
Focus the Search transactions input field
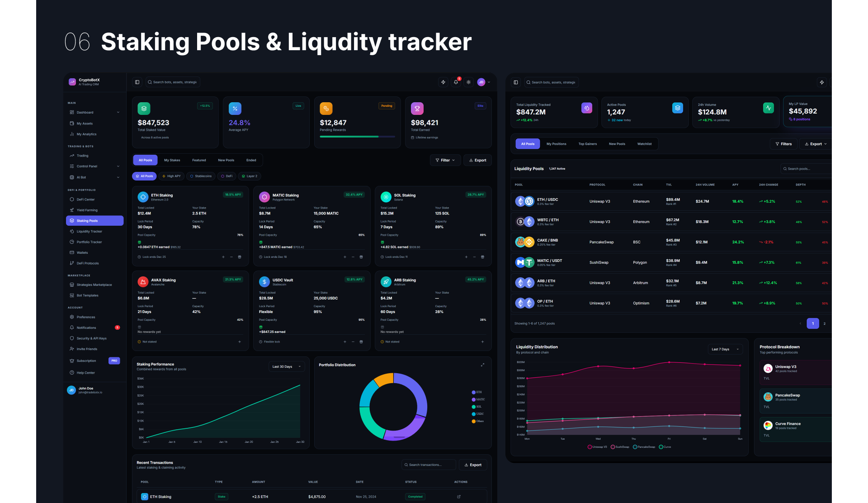click(x=429, y=465)
